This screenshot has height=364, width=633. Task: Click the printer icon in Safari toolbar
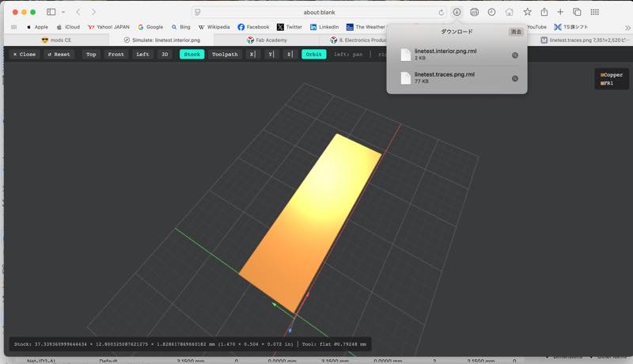click(474, 12)
